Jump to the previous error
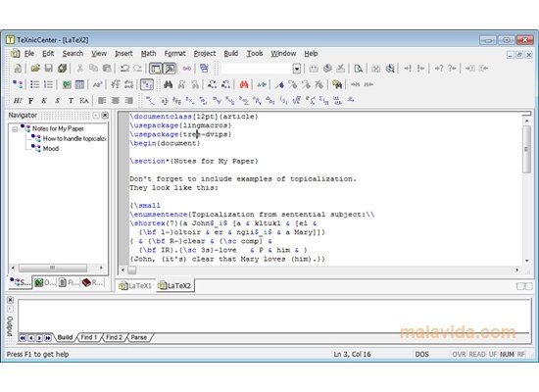This screenshot has height=392, width=539. pyautogui.click(x=420, y=69)
